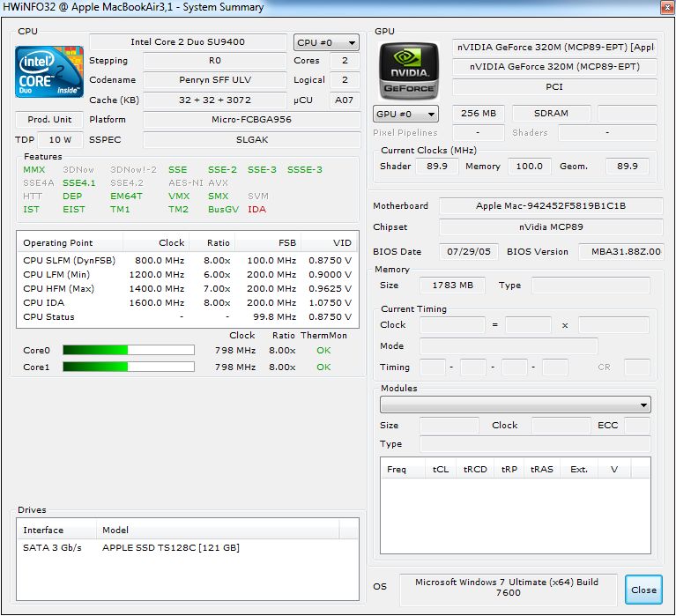Image resolution: width=676 pixels, height=616 pixels.
Task: Select the CPU IDA row
Action: [187, 302]
